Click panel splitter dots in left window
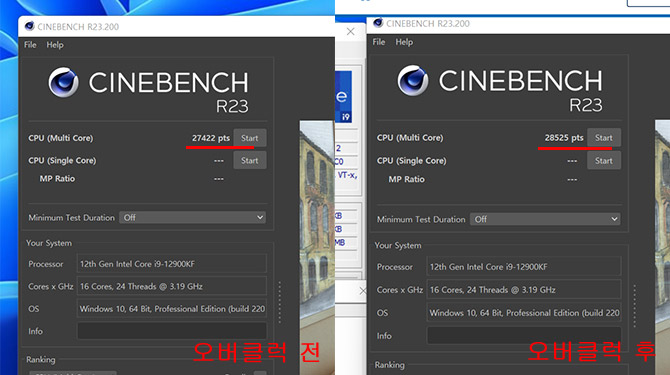The width and height of the screenshot is (670, 375). [x=280, y=302]
